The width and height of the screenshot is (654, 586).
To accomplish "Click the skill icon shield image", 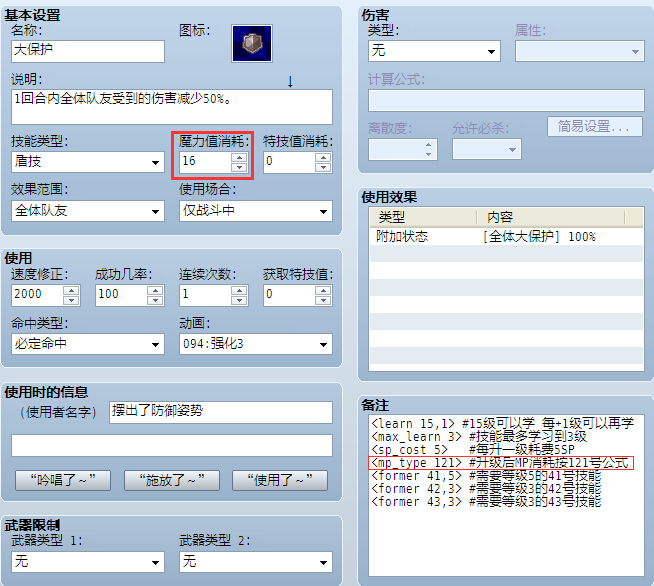I will click(x=252, y=43).
